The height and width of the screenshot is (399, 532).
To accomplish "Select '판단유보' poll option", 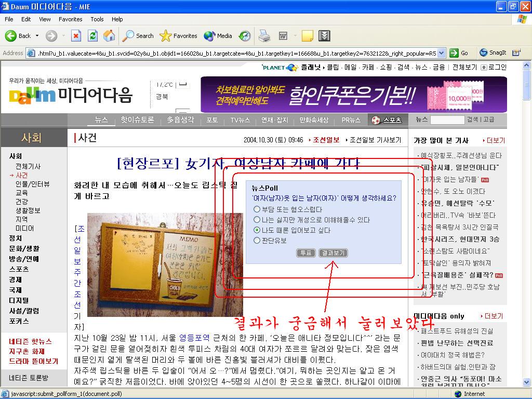I will coord(257,240).
